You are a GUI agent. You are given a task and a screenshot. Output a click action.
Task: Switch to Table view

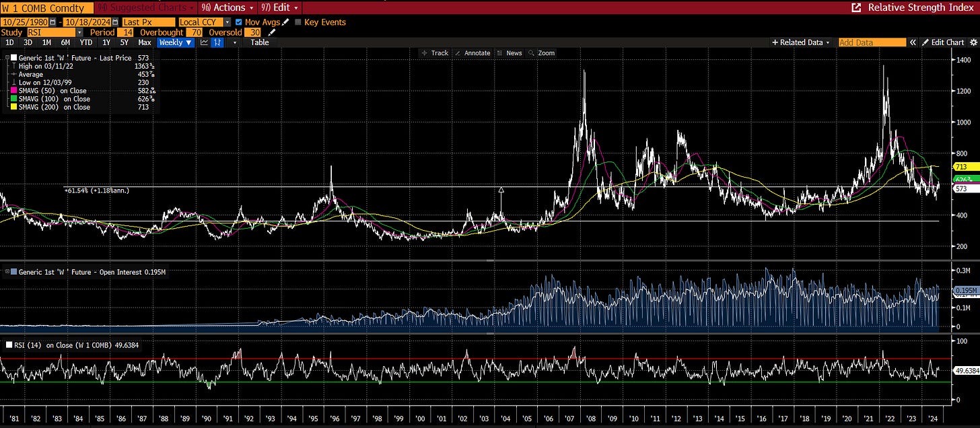coord(260,42)
